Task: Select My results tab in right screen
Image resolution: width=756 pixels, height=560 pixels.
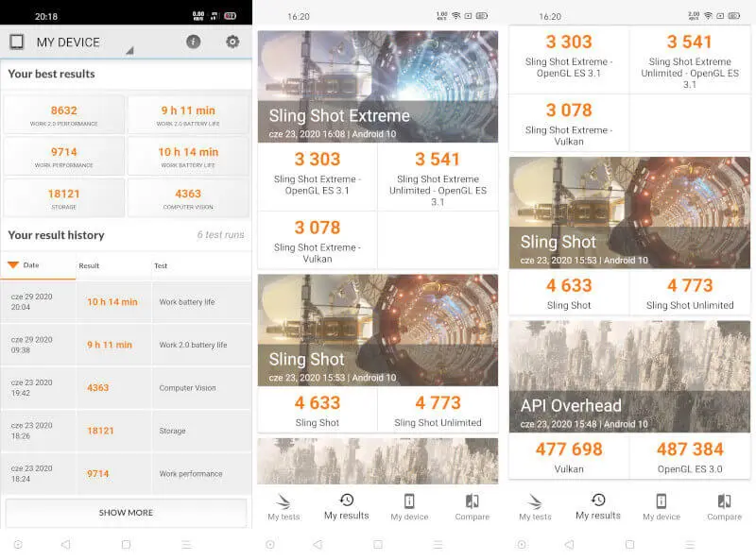Action: 598,506
